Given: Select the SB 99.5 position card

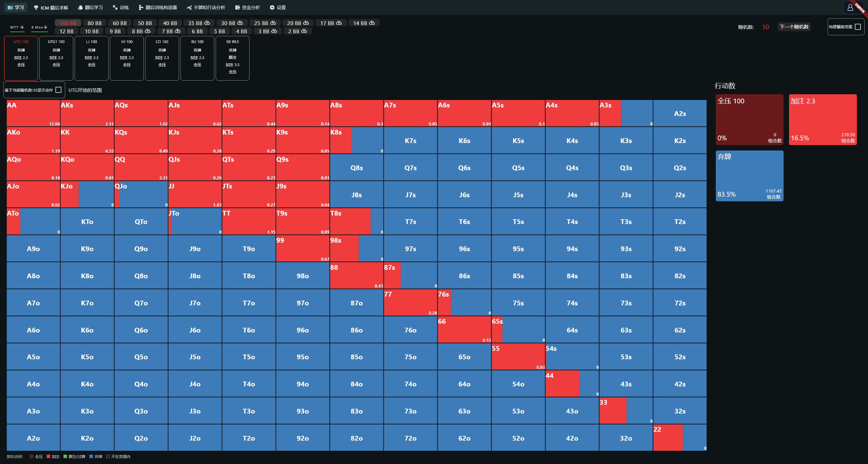Looking at the screenshot, I should 233,58.
